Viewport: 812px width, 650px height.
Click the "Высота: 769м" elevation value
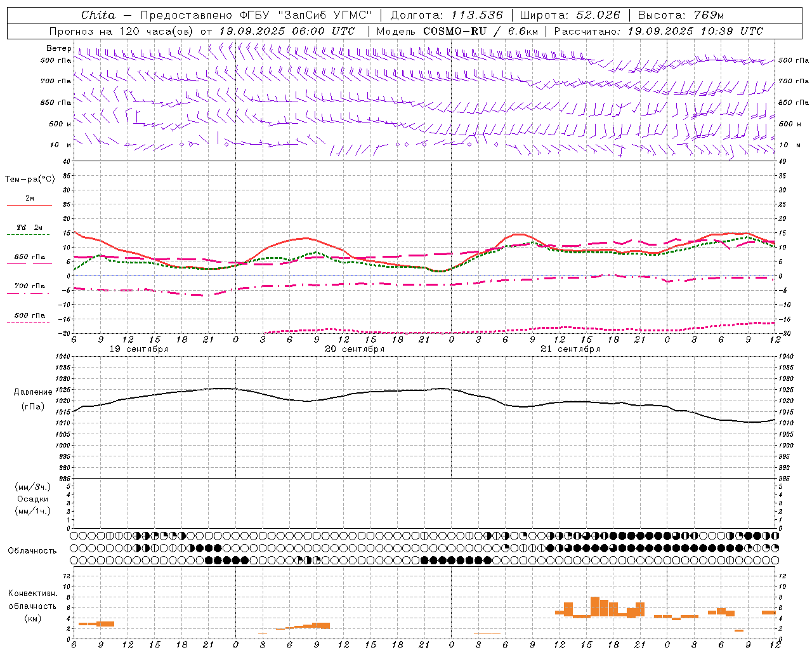[681, 15]
